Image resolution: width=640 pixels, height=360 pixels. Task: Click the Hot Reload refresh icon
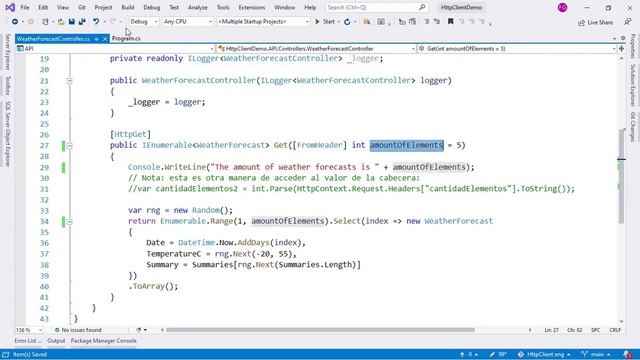pos(347,22)
